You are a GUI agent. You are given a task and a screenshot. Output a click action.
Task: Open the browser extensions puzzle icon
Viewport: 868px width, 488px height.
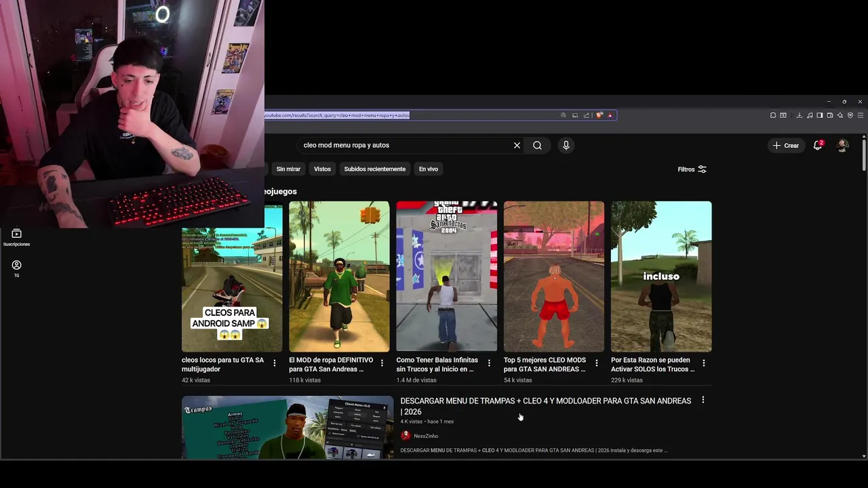[773, 115]
